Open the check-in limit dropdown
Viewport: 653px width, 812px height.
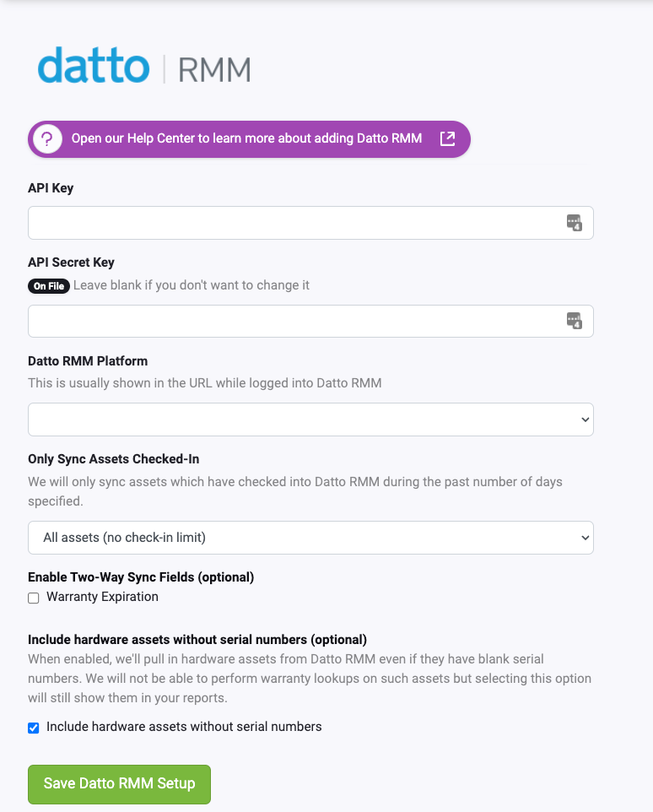click(x=310, y=537)
